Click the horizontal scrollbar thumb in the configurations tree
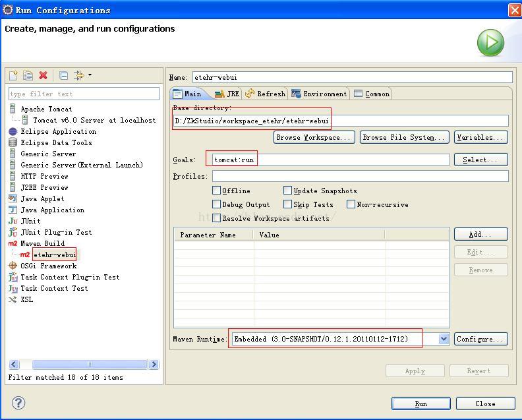The height and width of the screenshot is (420, 522). pos(90,364)
